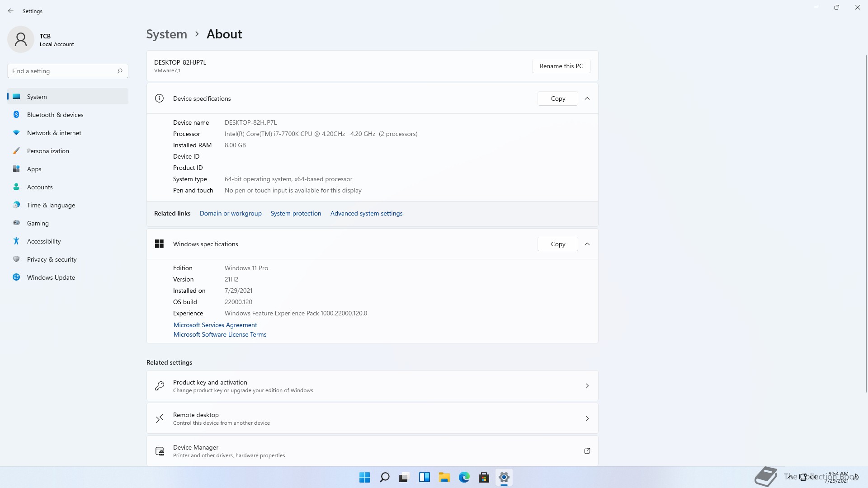
Task: Click the Accessibility figure icon
Action: click(x=16, y=241)
